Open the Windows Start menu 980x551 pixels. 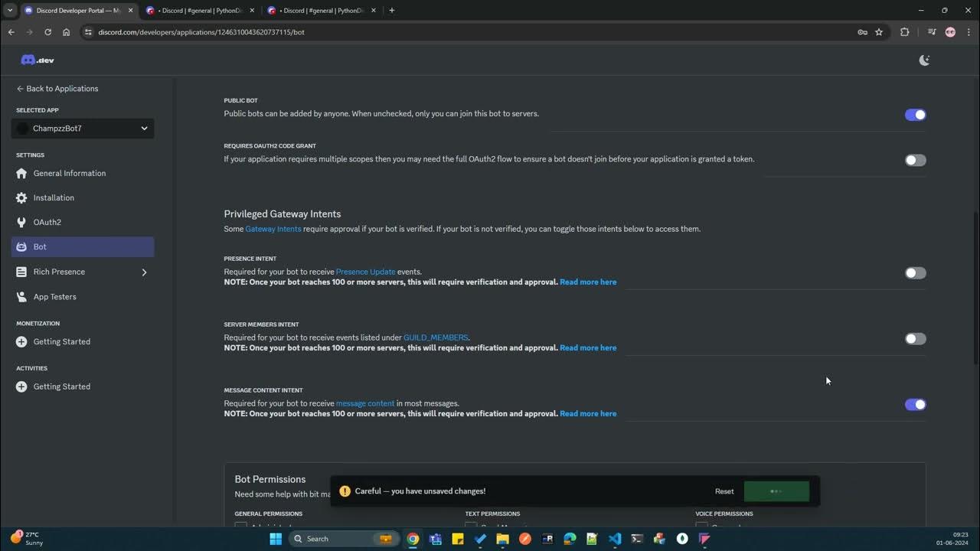click(x=276, y=539)
